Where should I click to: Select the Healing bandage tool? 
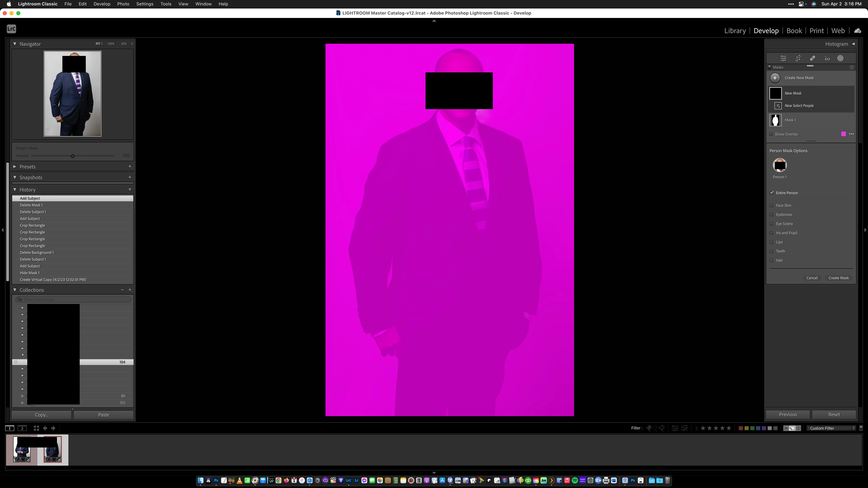[x=812, y=58]
